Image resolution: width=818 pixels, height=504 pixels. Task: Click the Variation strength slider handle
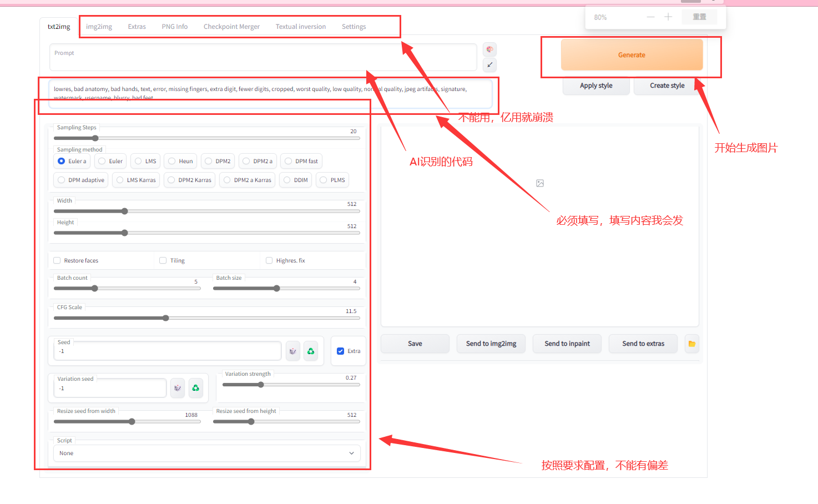point(261,385)
